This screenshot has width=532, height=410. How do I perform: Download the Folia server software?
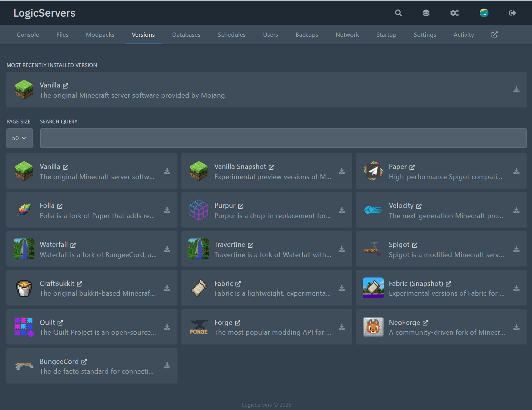coord(167,210)
